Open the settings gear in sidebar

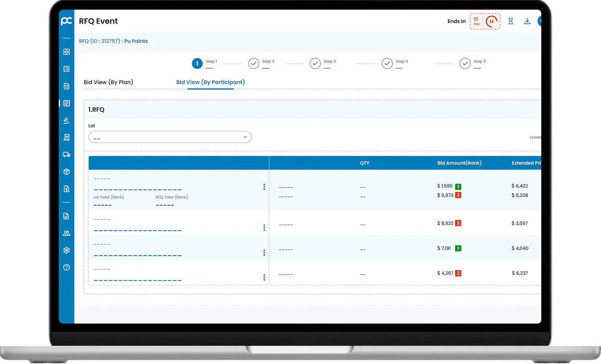point(66,250)
